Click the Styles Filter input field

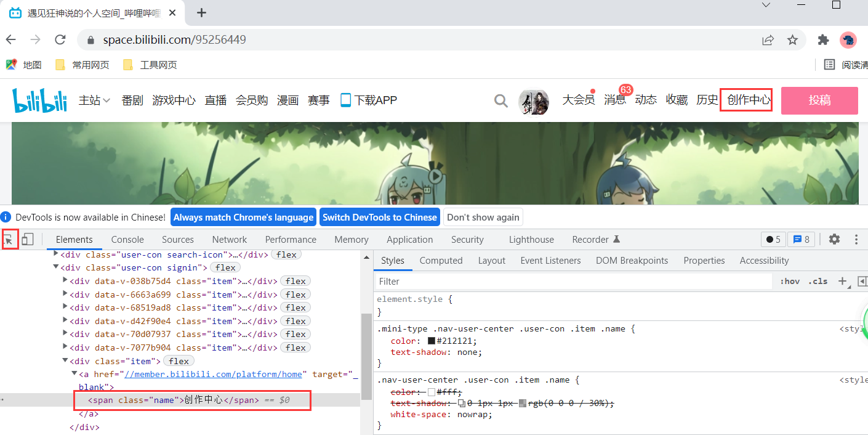[x=574, y=281]
